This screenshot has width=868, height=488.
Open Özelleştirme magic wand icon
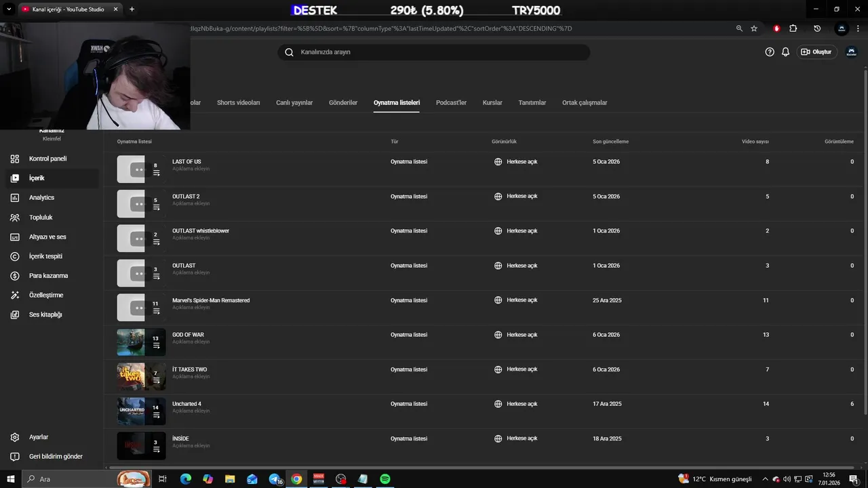click(x=15, y=296)
